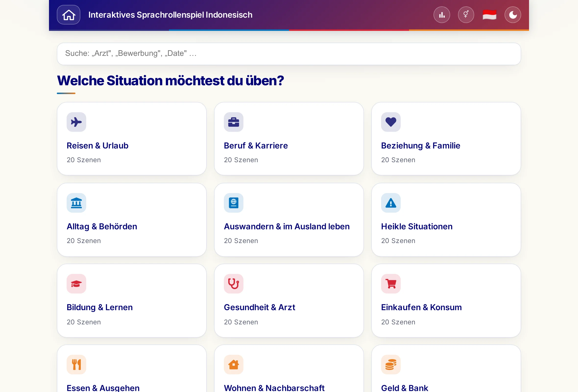Click the briefcase icon for Beruf & Karriere
The height and width of the screenshot is (392, 578).
pos(234,122)
